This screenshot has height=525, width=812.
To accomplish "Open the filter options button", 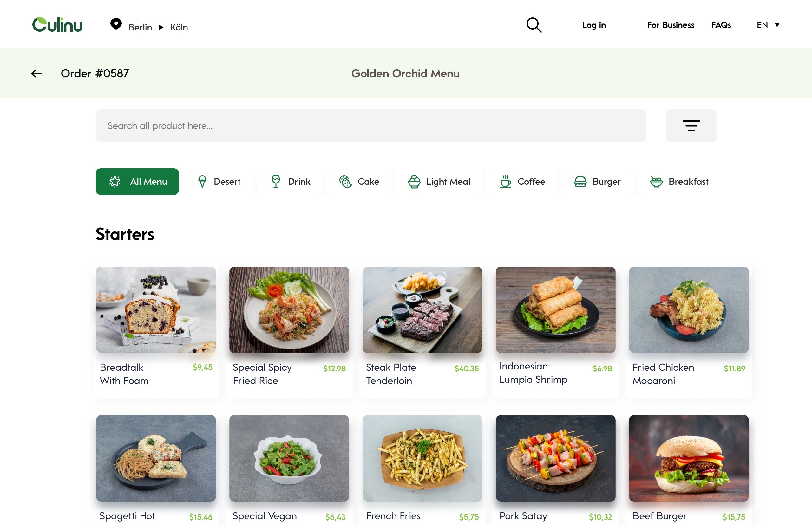I will 691,125.
